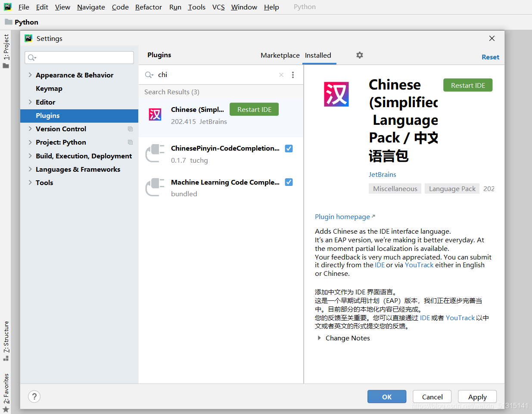The width and height of the screenshot is (532, 414).
Task: Open the plugins gear settings icon
Action: tap(360, 55)
